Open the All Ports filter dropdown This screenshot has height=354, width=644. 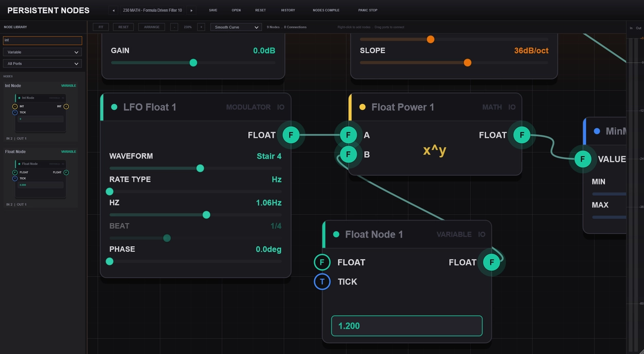42,63
